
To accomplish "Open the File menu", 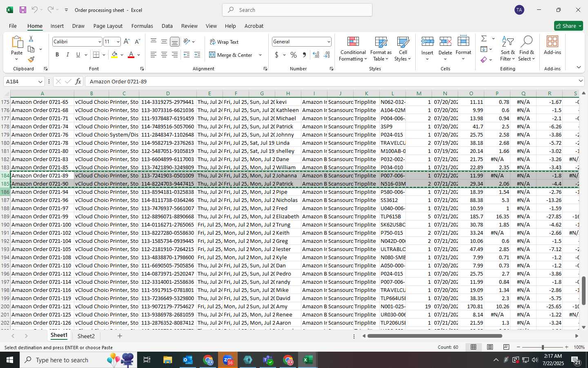I will tap(13, 26).
